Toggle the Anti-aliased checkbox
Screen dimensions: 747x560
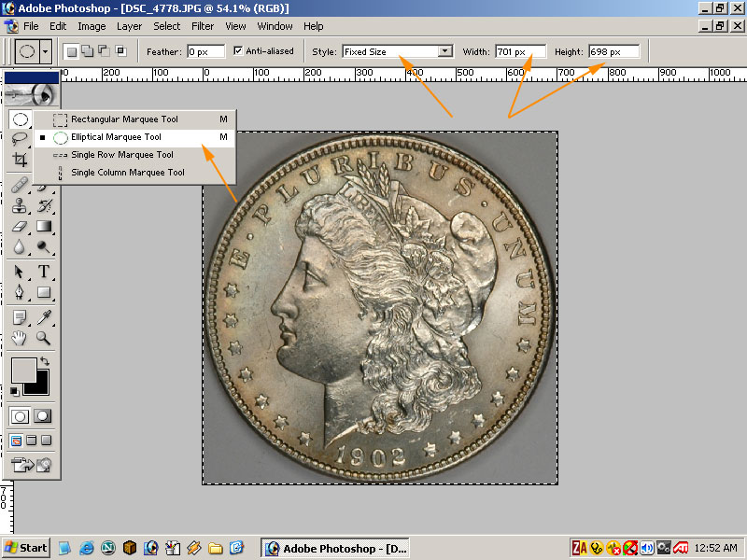[x=238, y=51]
